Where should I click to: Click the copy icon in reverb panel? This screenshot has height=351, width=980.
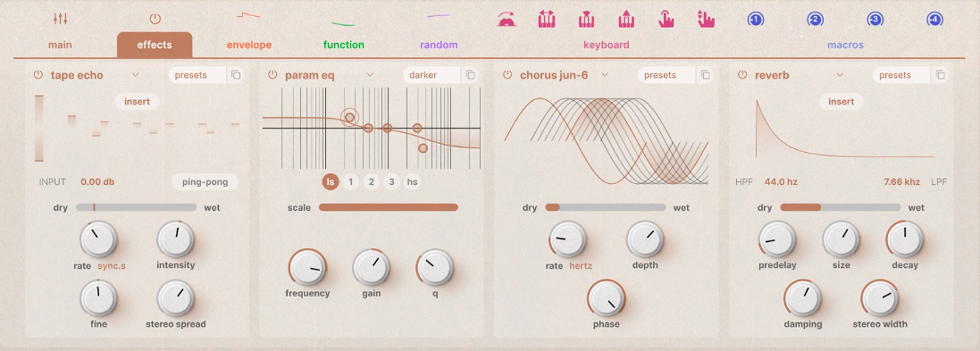940,75
